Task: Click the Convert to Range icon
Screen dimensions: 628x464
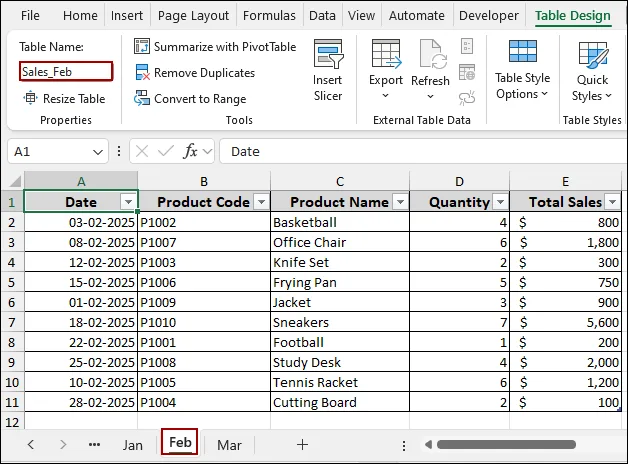Action: point(142,98)
